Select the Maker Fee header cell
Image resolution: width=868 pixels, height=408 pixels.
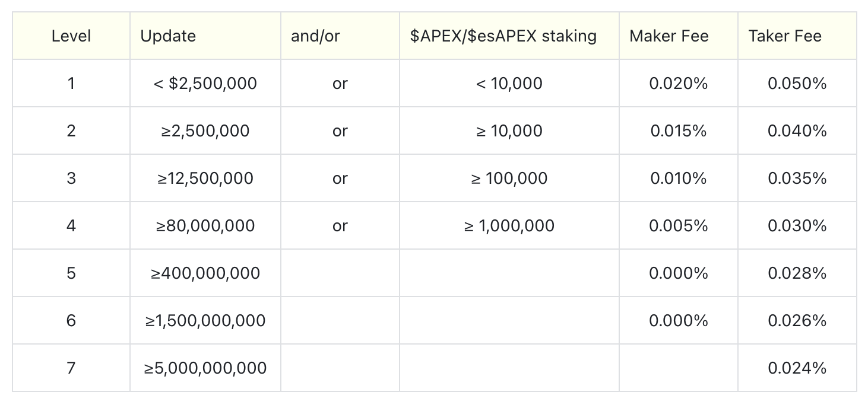coord(679,36)
